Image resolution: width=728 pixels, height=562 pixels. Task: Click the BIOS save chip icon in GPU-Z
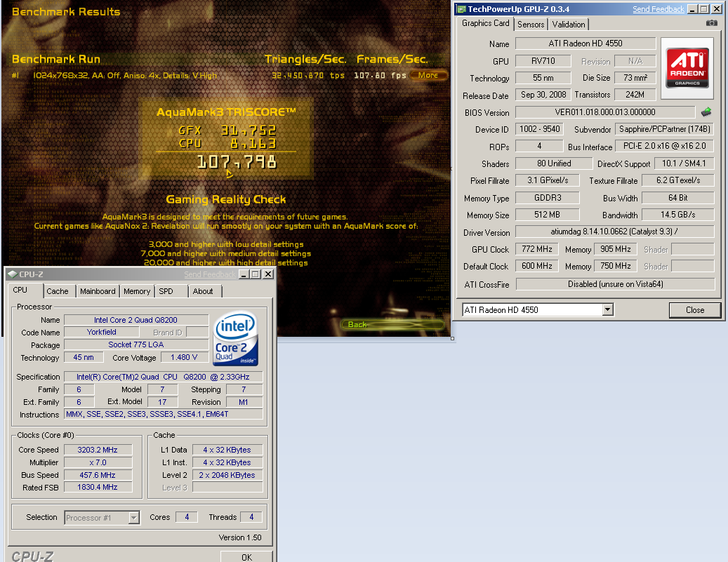coord(706,112)
